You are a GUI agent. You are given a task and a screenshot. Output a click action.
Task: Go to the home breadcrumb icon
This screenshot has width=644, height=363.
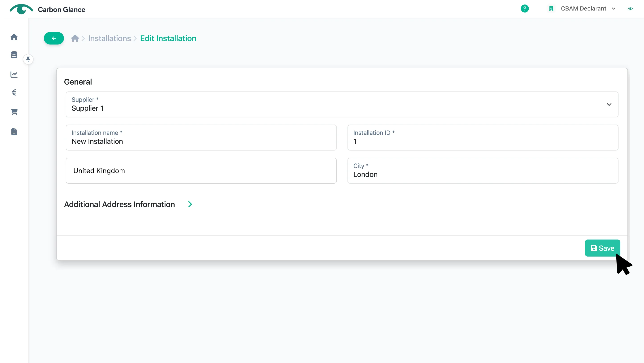tap(75, 38)
